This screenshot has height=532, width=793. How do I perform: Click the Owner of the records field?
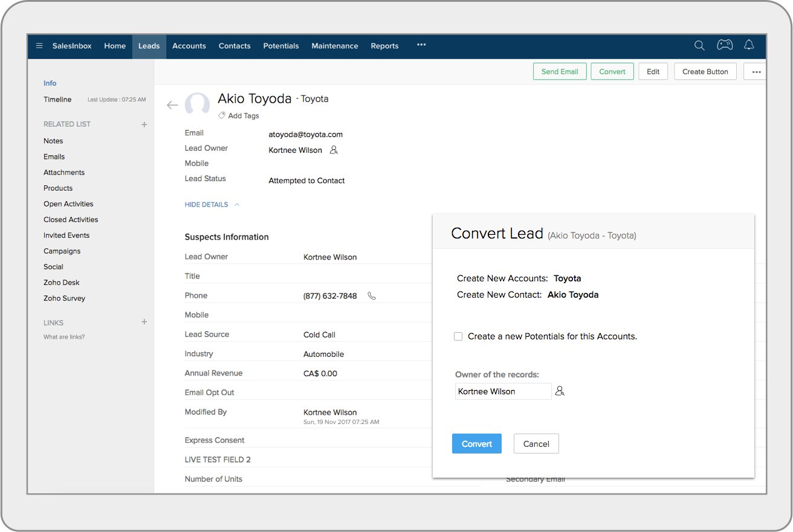pos(503,391)
